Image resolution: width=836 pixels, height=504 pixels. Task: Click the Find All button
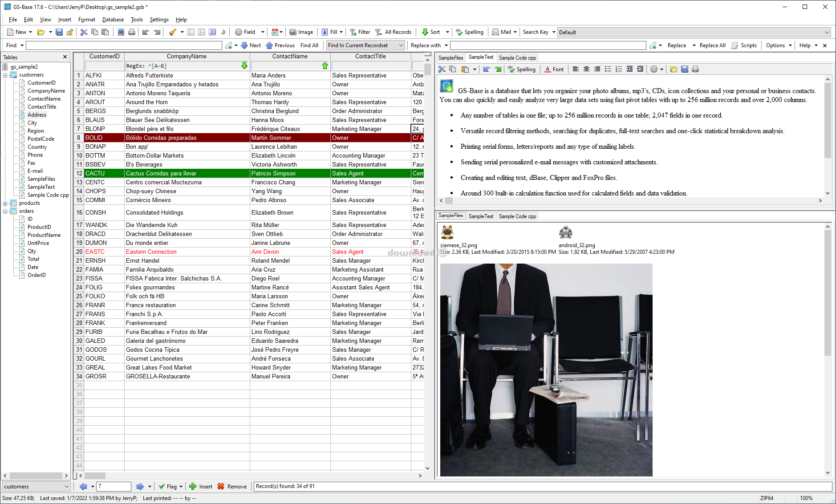pyautogui.click(x=309, y=45)
